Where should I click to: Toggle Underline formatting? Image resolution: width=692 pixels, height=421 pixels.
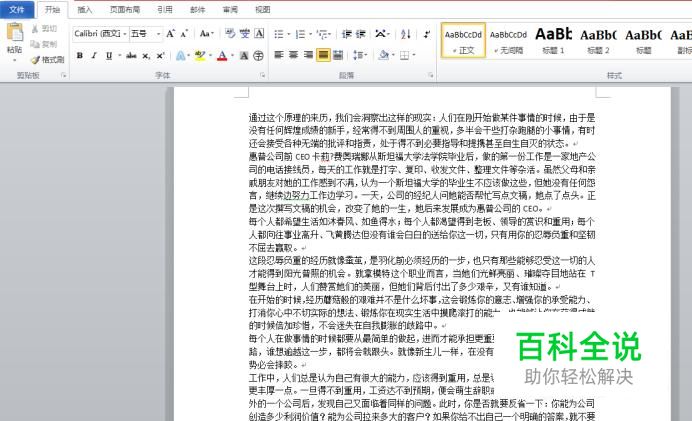click(x=109, y=56)
